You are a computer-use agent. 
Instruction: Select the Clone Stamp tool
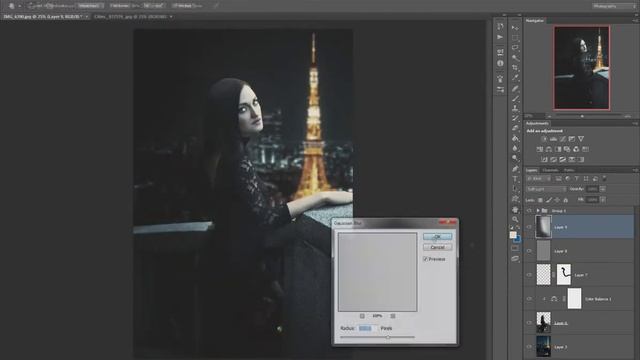coord(516,108)
